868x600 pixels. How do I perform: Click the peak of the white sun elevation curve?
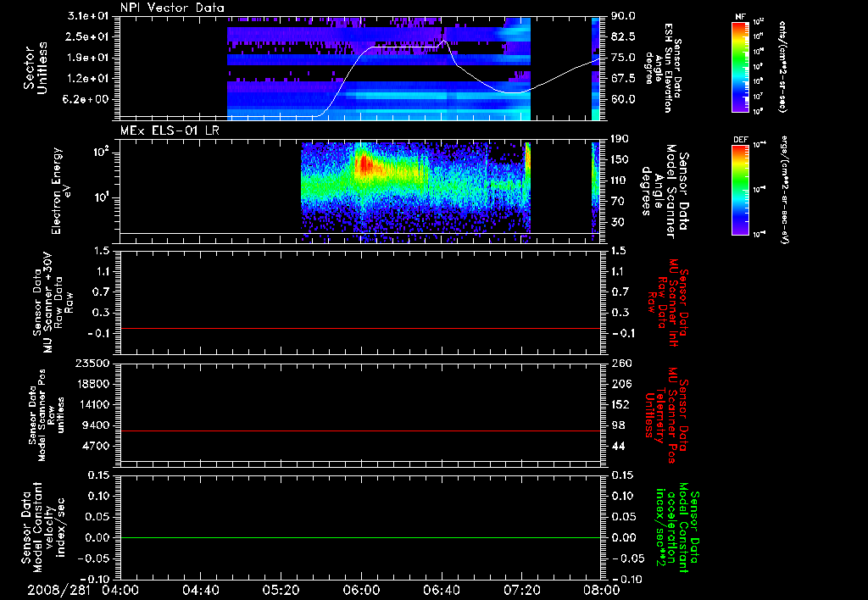click(x=444, y=40)
